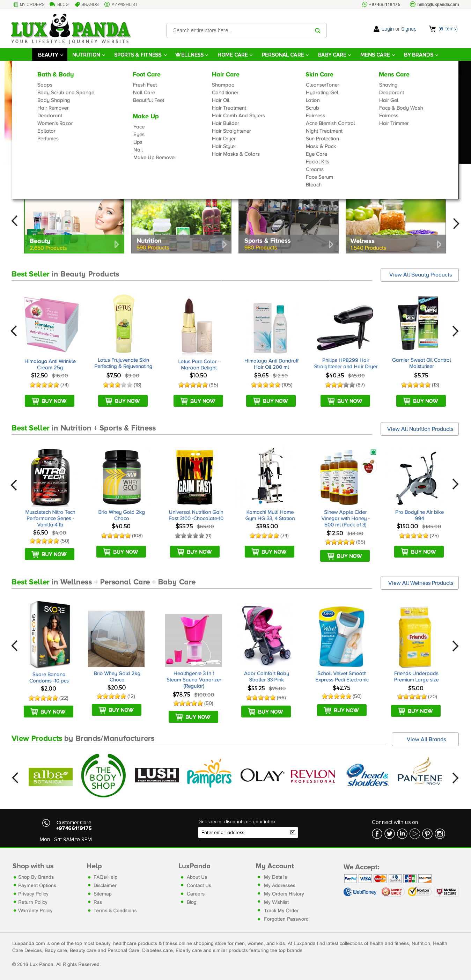Open the shopping cart icon

[432, 29]
